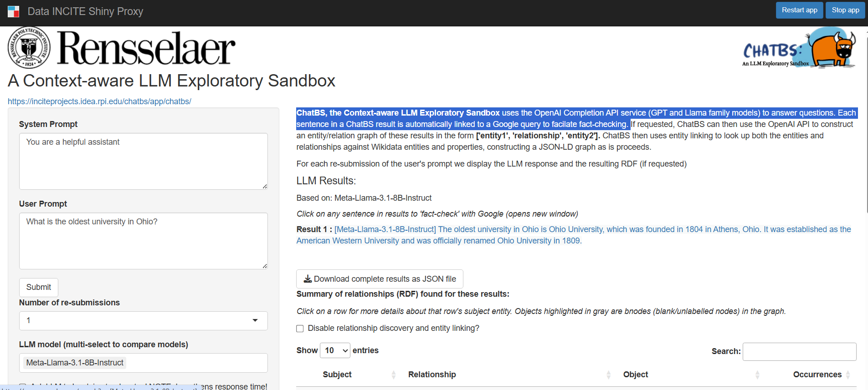Click the ChatBS bull mascot logo
868x390 pixels.
point(799,47)
